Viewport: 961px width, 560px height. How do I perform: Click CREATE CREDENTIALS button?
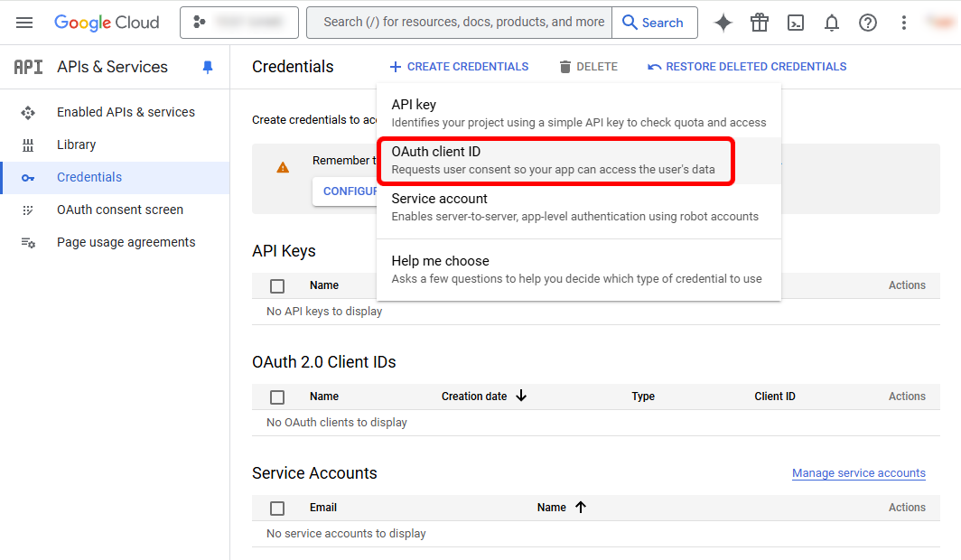click(x=459, y=67)
